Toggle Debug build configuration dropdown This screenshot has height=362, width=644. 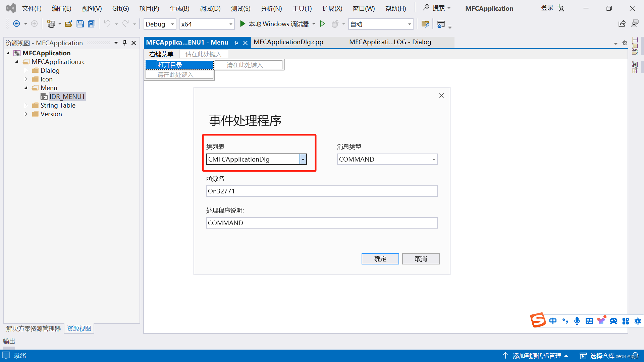coord(172,24)
